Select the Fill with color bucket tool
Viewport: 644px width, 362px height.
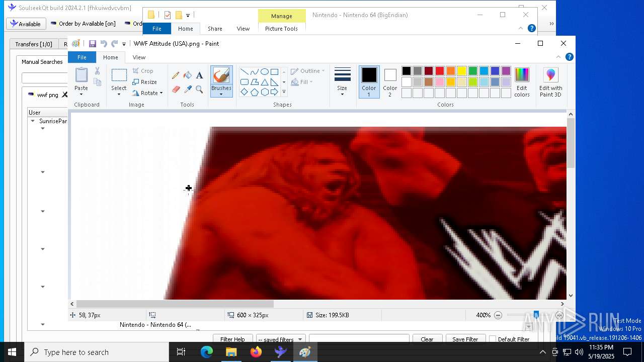188,75
